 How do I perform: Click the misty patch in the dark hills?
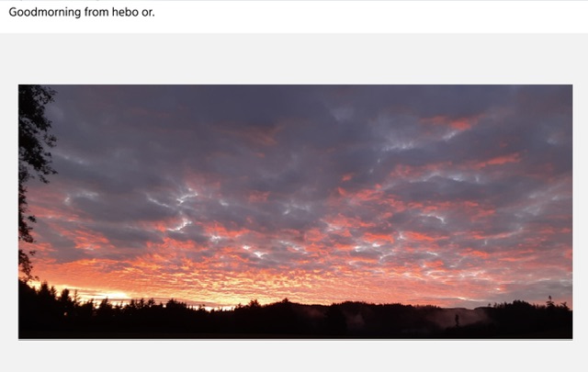click(x=459, y=319)
